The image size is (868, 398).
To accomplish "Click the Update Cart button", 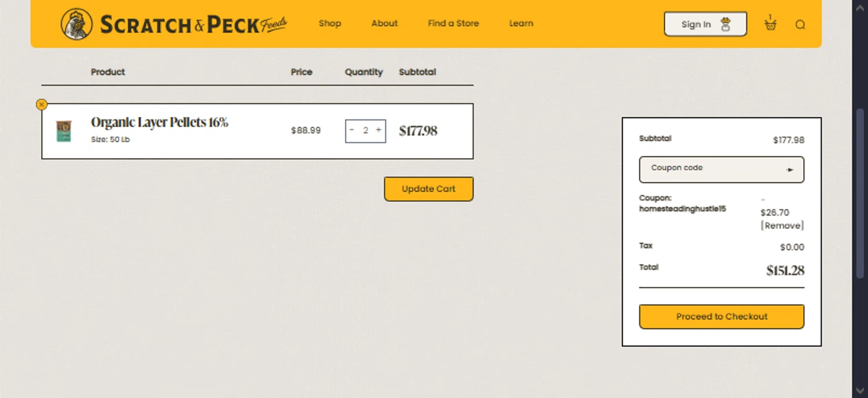I will point(429,189).
